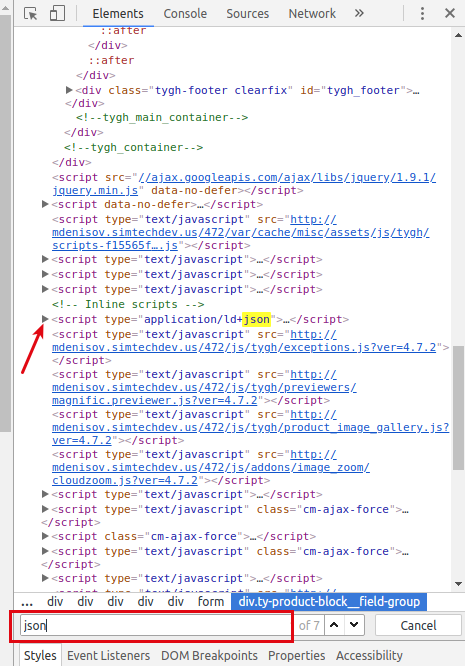
Task: Open the jquery.min.js googleapis link
Action: [x=244, y=183]
